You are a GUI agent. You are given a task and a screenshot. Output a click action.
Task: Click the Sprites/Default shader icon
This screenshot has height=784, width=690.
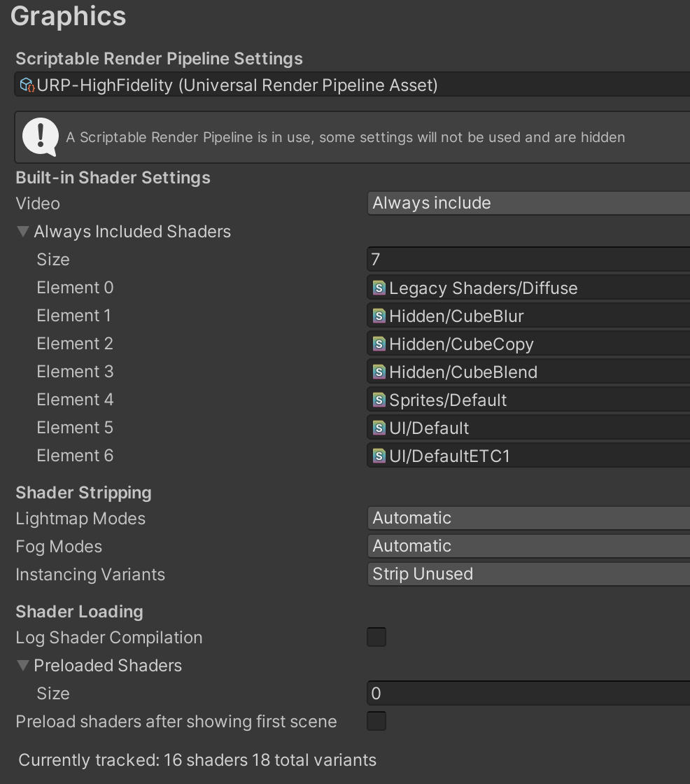pyautogui.click(x=379, y=400)
